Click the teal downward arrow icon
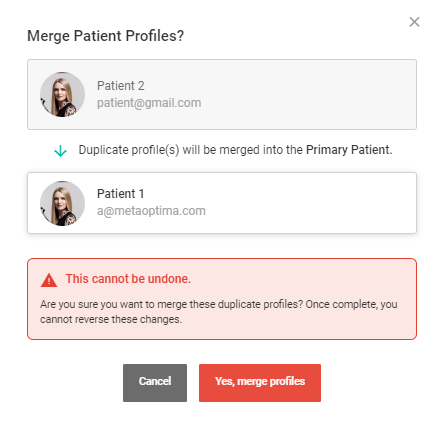This screenshot has height=430, width=442. click(60, 151)
